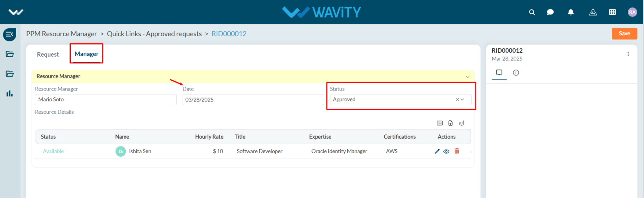The image size is (644, 198).
Task: Open the first folder icon in sidebar
Action: tap(10, 54)
